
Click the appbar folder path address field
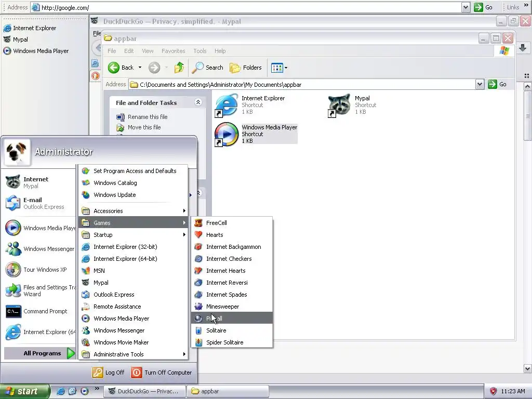(x=302, y=85)
